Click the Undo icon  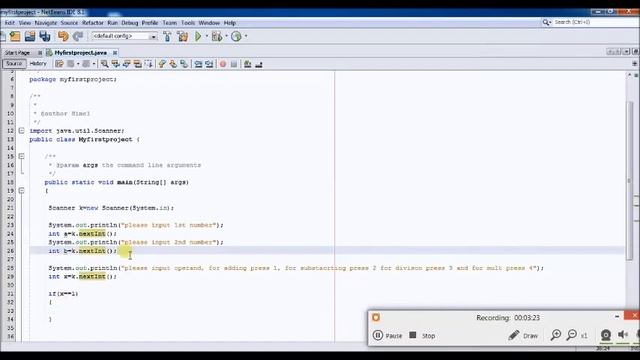point(63,36)
